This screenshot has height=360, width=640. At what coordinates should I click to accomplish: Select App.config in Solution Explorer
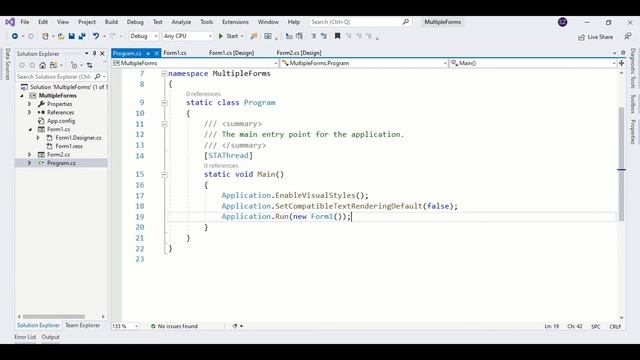click(61, 121)
